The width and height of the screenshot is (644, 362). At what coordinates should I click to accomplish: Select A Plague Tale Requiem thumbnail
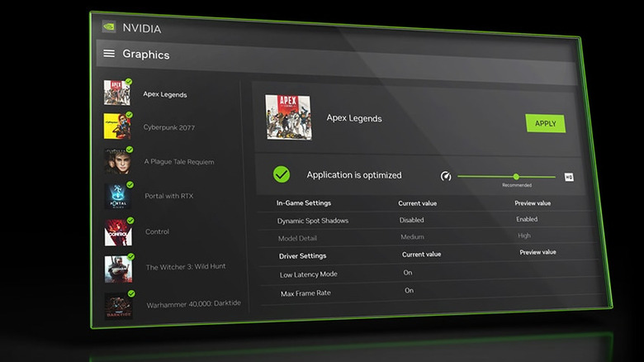[117, 161]
